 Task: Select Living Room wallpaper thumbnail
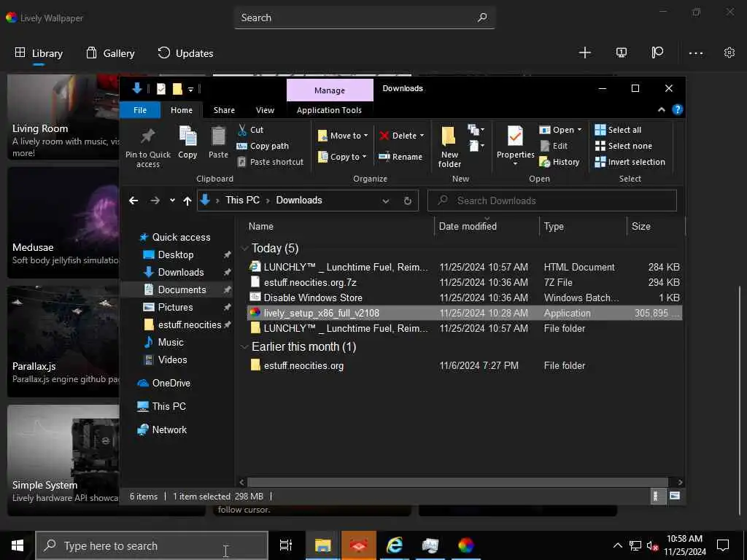point(63,117)
